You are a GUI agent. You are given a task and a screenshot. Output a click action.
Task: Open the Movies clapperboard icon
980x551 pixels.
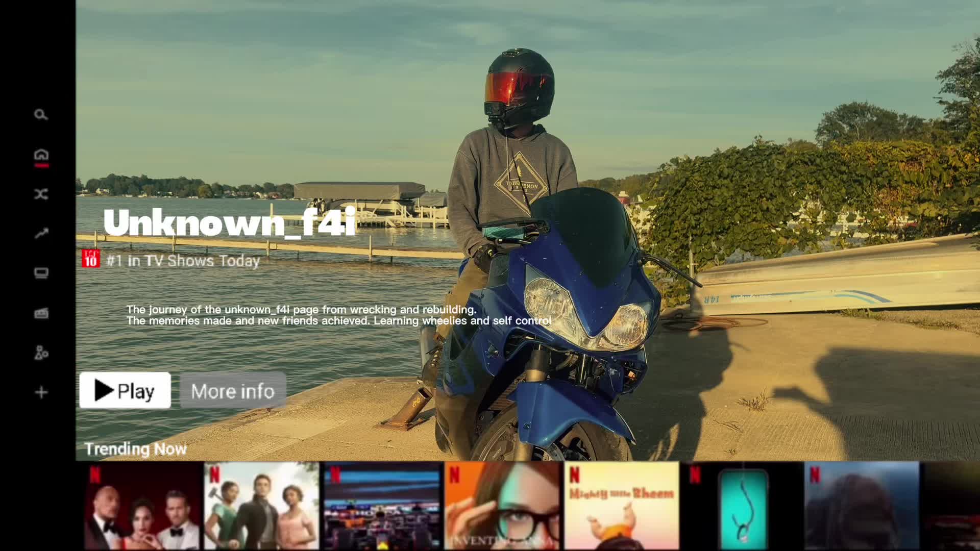pos(41,313)
